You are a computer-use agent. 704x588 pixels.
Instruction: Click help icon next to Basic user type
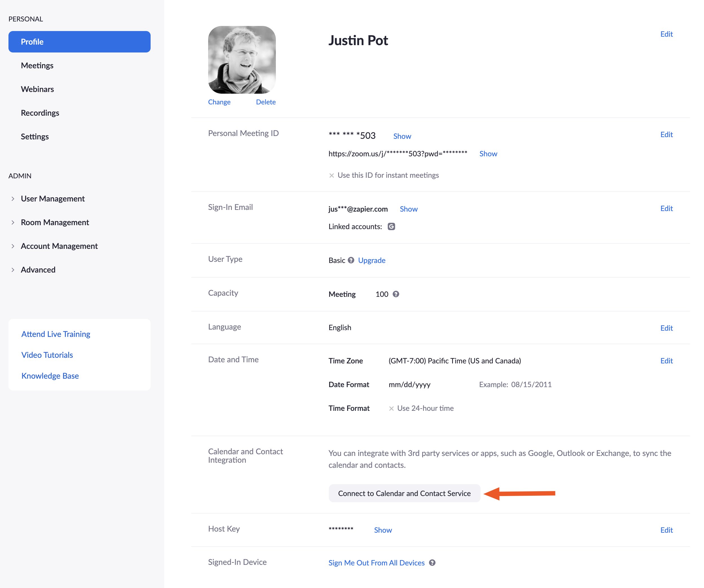pos(351,260)
